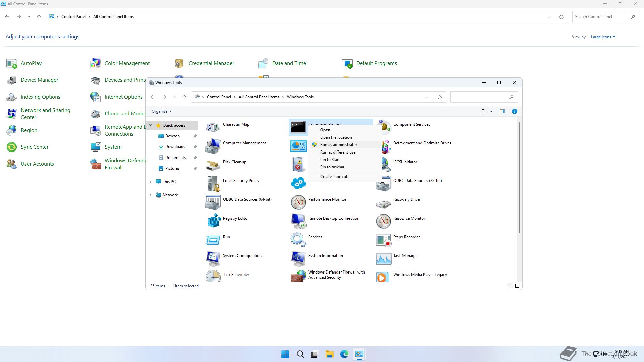The height and width of the screenshot is (362, 644).
Task: Switch to details view in Windows Tools
Action: pyautogui.click(x=509, y=286)
